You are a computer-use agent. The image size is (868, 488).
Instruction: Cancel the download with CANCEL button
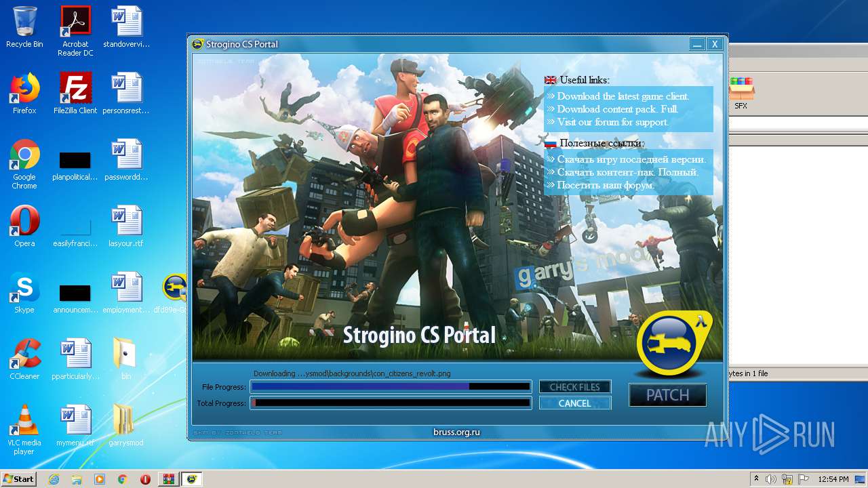[575, 403]
